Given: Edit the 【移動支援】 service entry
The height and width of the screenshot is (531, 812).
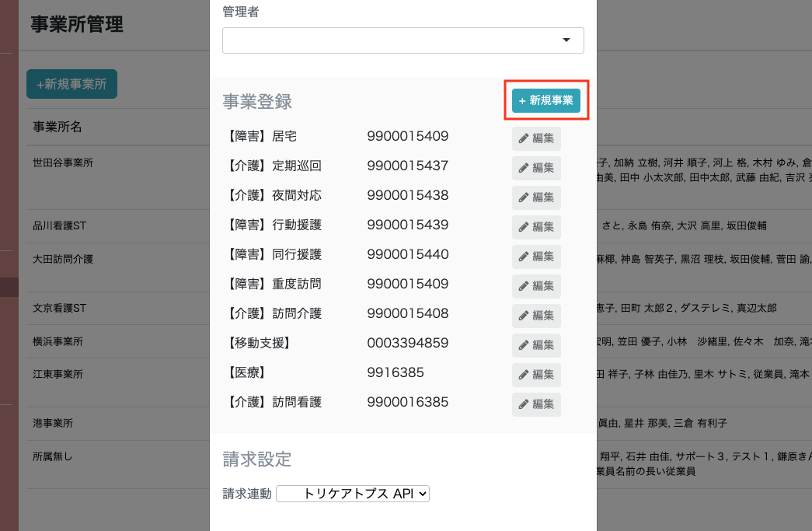Looking at the screenshot, I should 536,345.
